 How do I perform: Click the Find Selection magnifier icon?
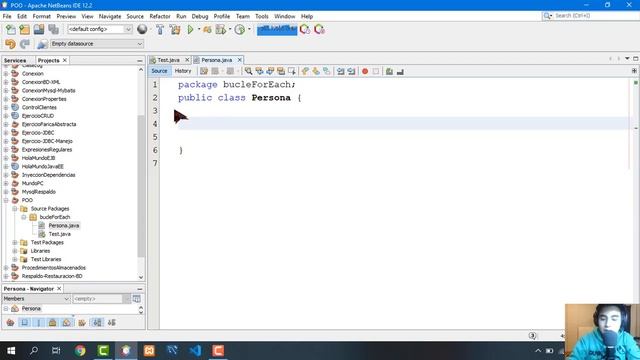[248, 71]
